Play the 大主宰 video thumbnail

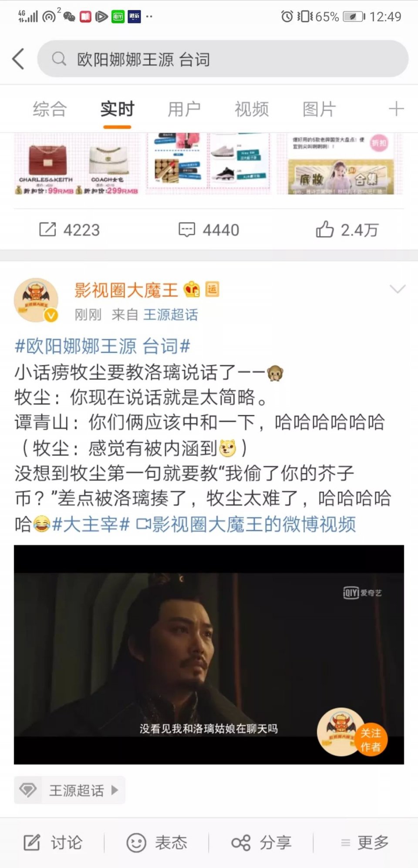(x=209, y=655)
